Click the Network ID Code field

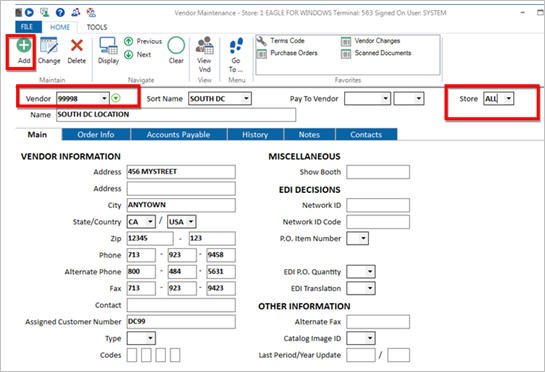pos(378,221)
